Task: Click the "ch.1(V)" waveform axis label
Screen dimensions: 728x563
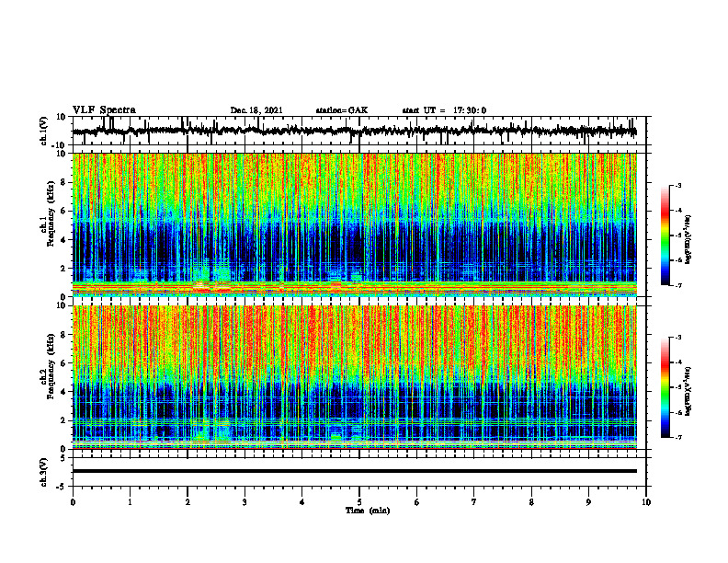Action: (x=43, y=131)
